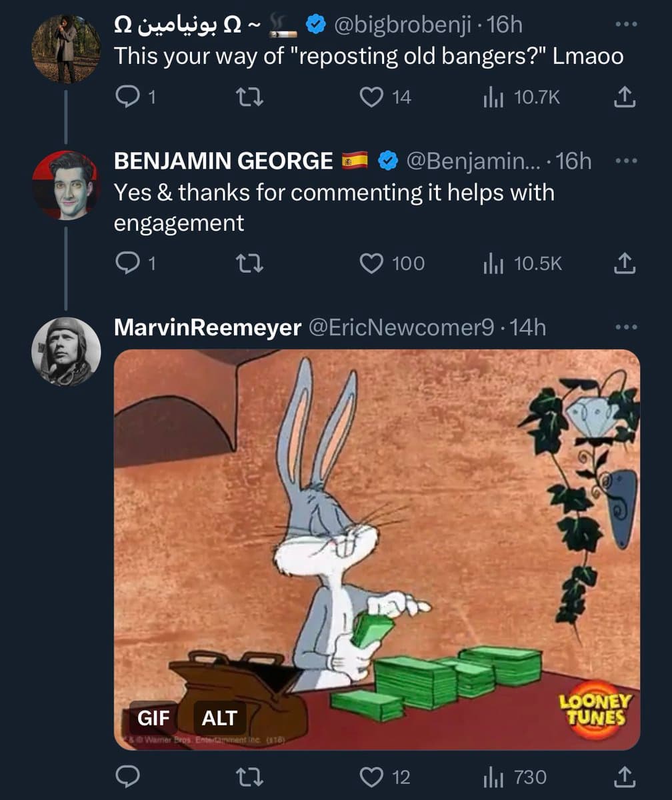Image resolution: width=672 pixels, height=800 pixels.
Task: Open more options on Benjamin George's tweet
Action: [624, 161]
